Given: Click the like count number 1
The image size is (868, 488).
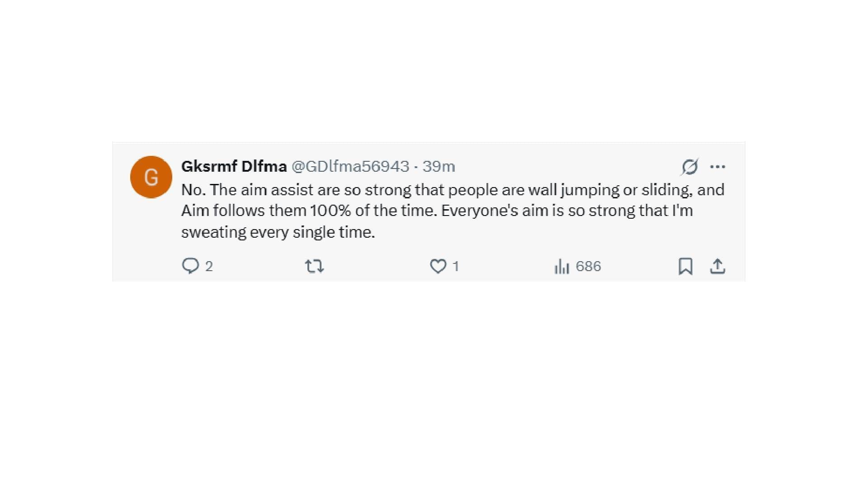Looking at the screenshot, I should [x=456, y=266].
